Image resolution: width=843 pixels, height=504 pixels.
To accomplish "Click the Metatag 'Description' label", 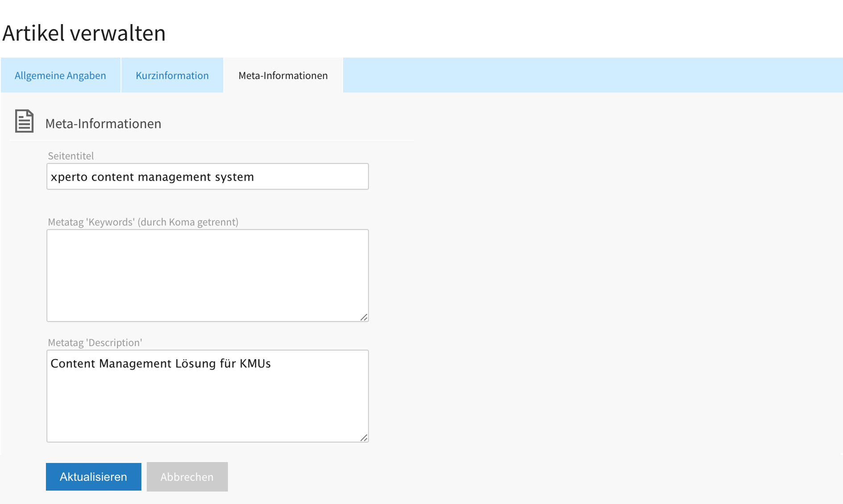I will point(95,343).
